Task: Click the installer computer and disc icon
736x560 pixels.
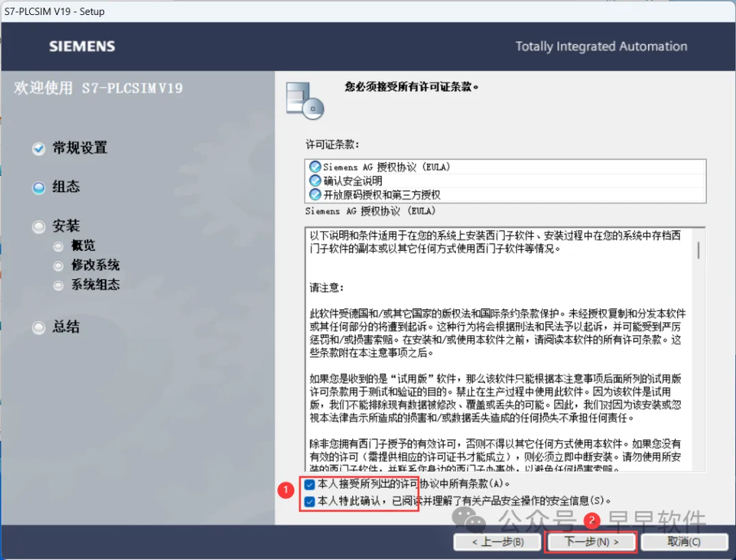Action: pyautogui.click(x=305, y=100)
